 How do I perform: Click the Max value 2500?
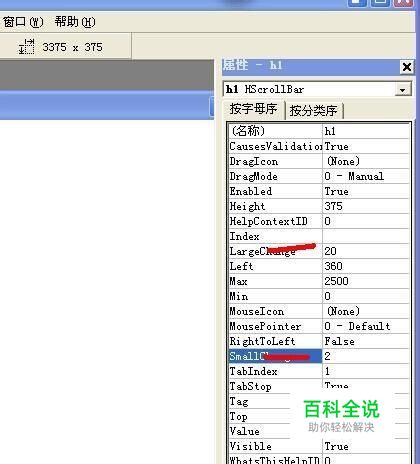tap(366, 281)
